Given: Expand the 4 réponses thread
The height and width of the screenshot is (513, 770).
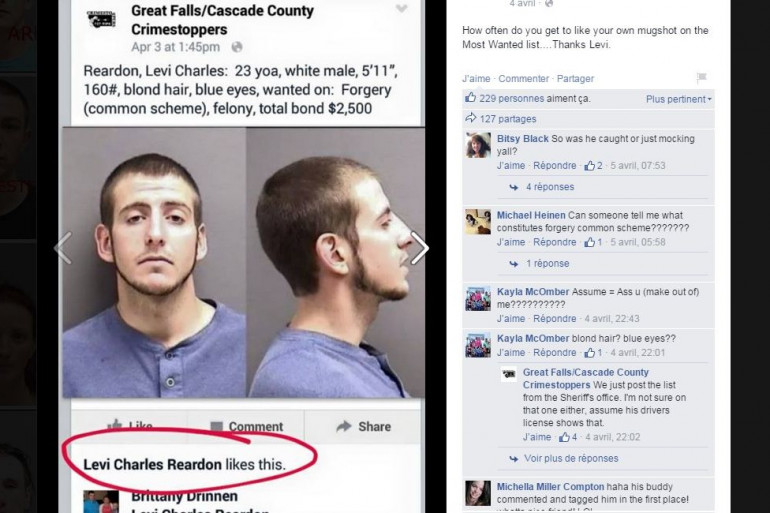Looking at the screenshot, I should click(550, 187).
